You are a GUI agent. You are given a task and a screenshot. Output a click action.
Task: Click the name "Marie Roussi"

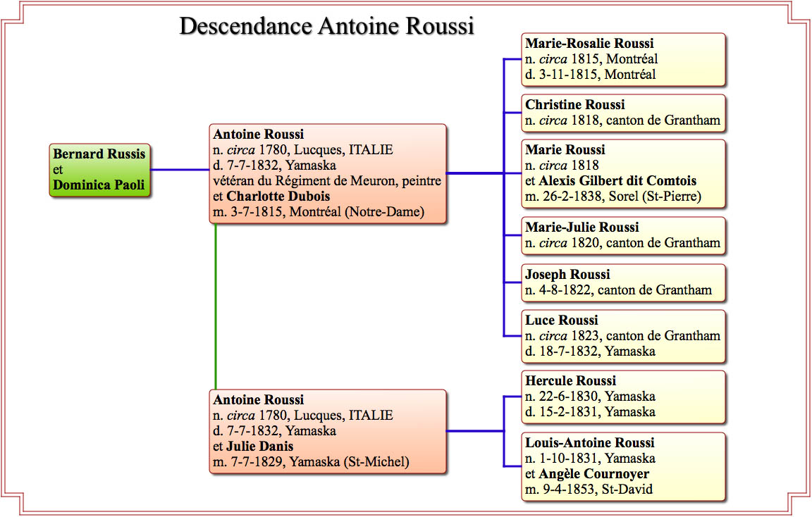coord(565,150)
